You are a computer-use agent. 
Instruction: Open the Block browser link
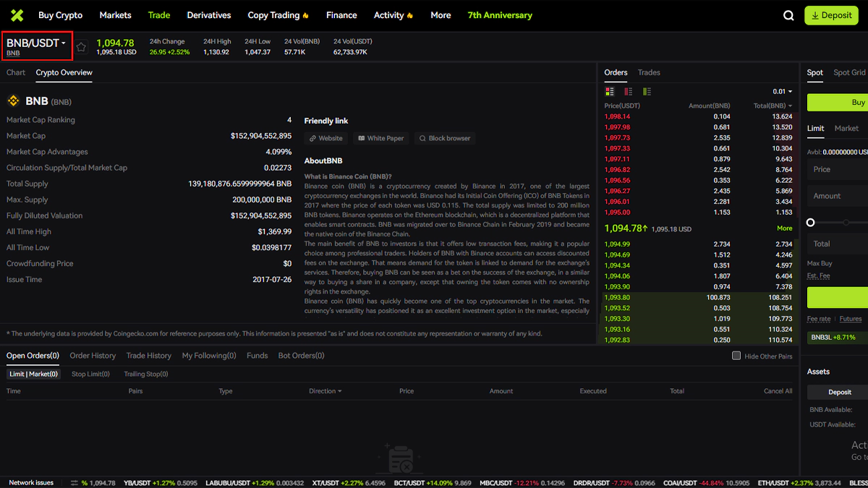(x=444, y=138)
